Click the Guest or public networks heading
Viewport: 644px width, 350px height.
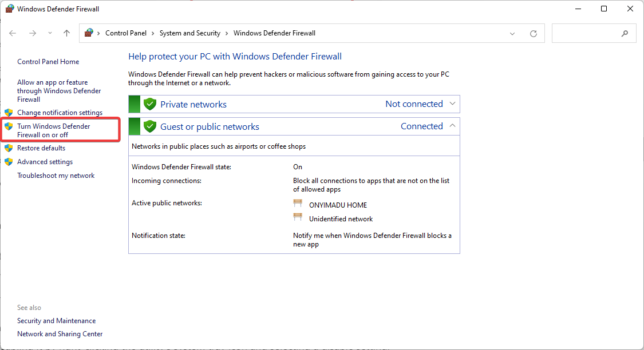(x=210, y=127)
